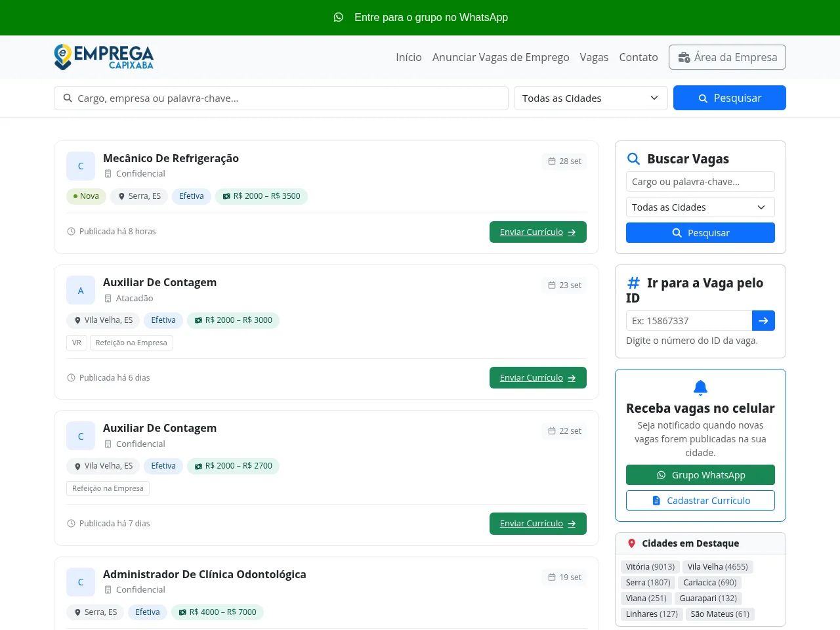Click the briefcase icon in Área da Empresa

click(x=684, y=57)
